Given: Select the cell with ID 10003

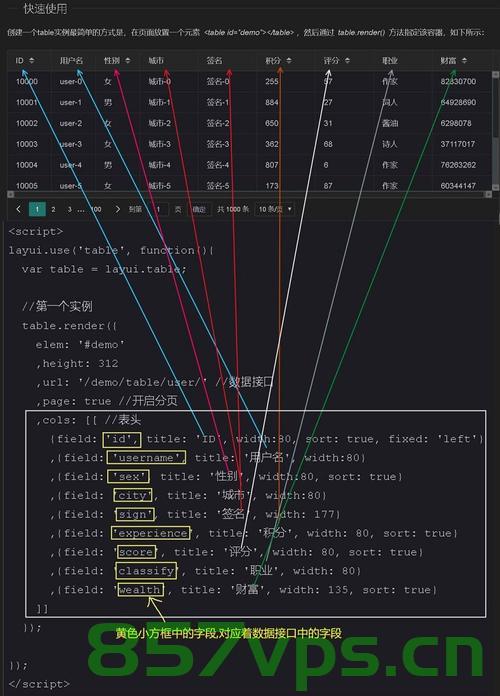Looking at the screenshot, I should 27,144.
